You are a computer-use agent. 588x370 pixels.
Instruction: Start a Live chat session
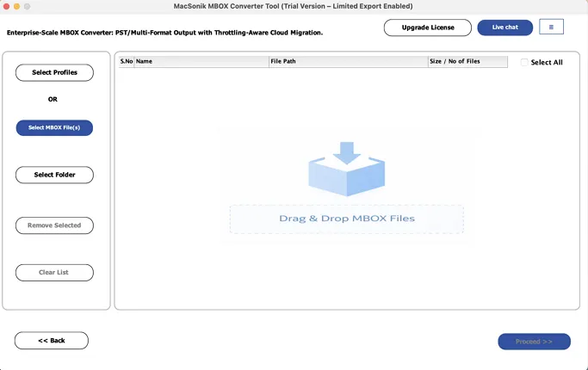tap(504, 28)
